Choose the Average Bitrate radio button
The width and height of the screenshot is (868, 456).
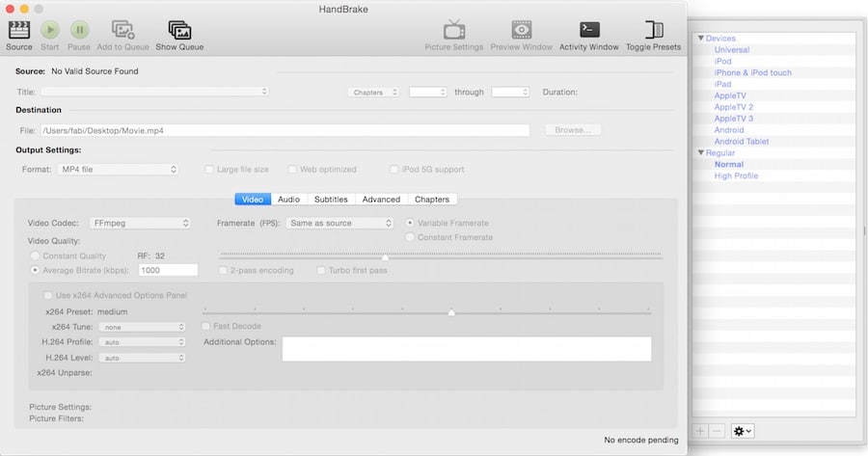[x=35, y=271]
